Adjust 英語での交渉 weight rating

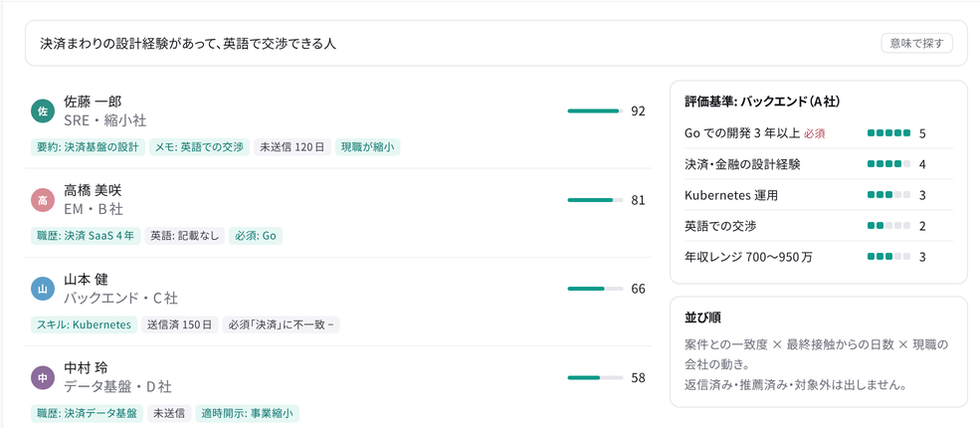(x=888, y=226)
